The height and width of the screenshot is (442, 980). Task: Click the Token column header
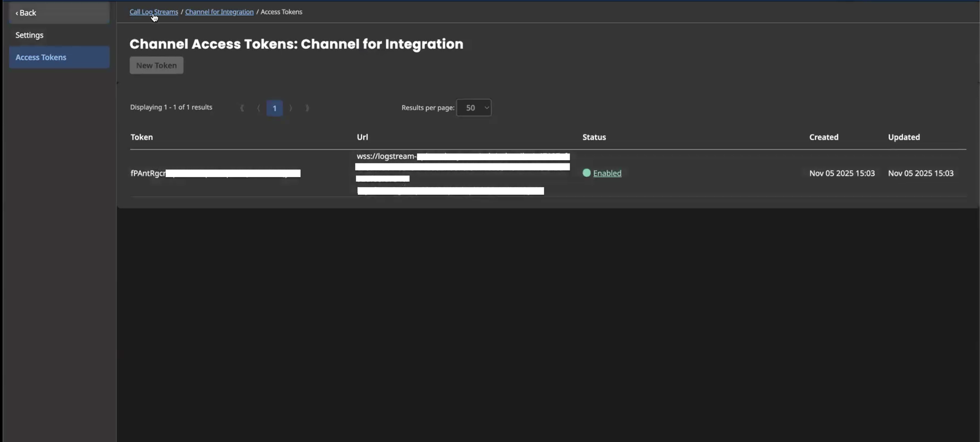[x=142, y=137]
